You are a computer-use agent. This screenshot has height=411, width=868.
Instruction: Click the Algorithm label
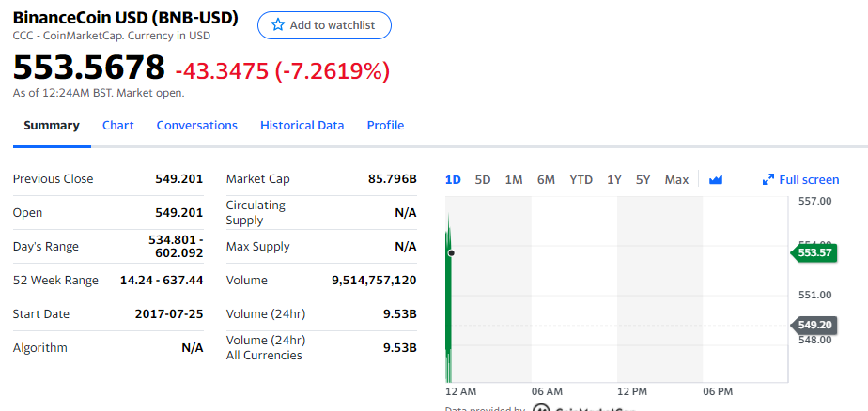(x=39, y=347)
